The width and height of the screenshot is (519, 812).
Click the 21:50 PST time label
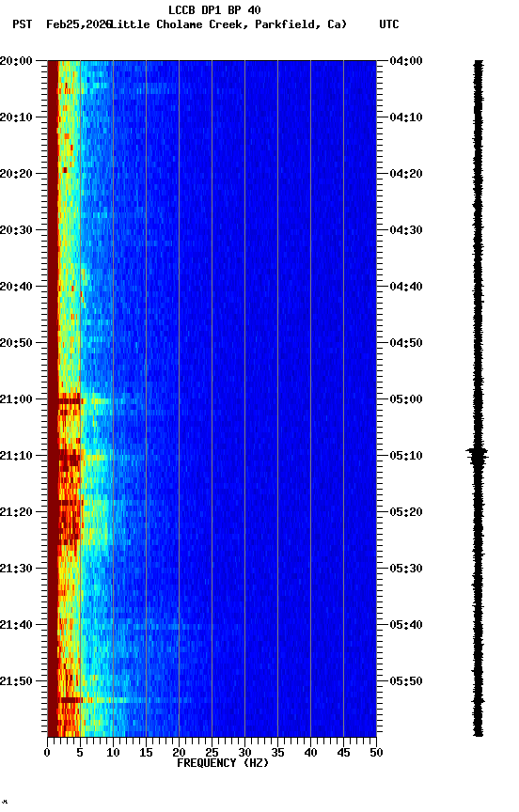pos(16,681)
